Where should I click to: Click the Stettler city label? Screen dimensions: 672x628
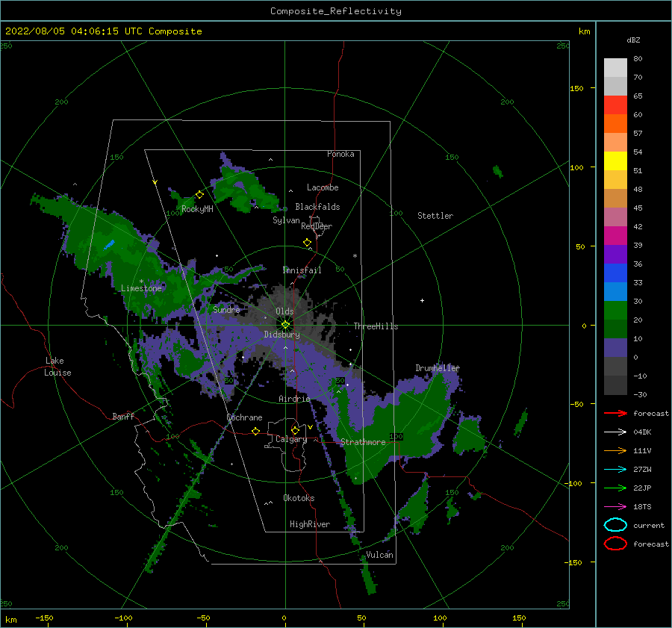pyautogui.click(x=435, y=216)
